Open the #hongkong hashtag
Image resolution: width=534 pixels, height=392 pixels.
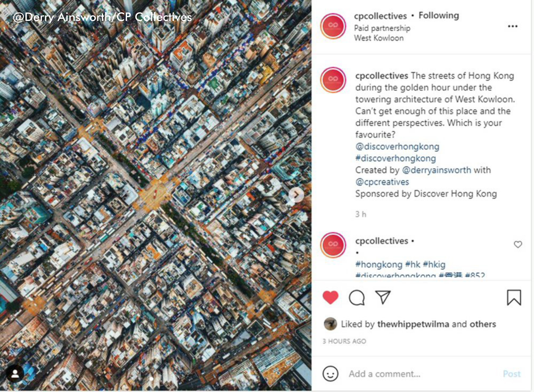click(379, 264)
